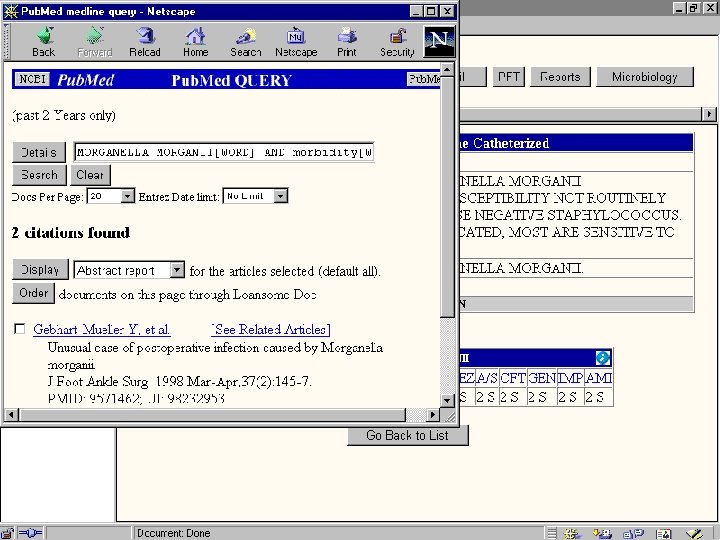Print the current page via toolbar
Image resolution: width=720 pixels, height=540 pixels.
[x=347, y=42]
